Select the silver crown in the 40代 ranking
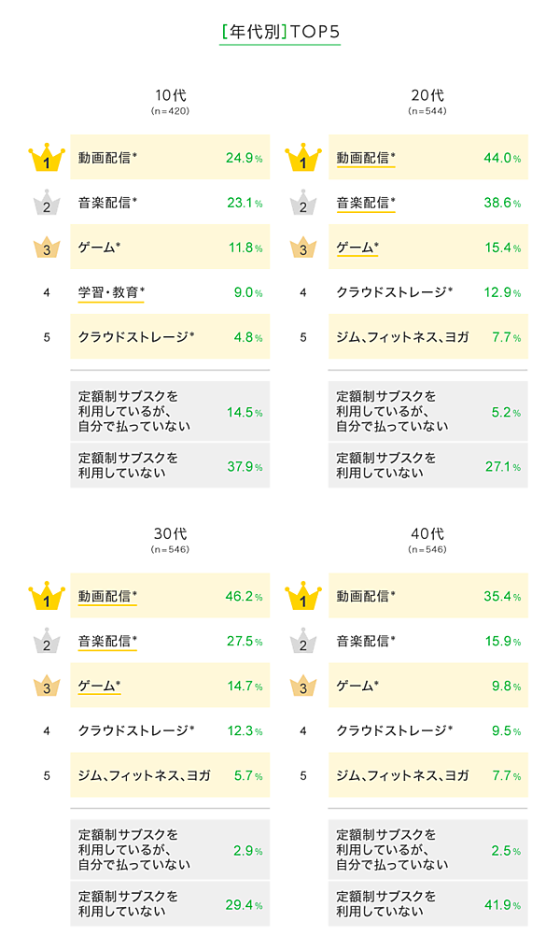 (302, 641)
